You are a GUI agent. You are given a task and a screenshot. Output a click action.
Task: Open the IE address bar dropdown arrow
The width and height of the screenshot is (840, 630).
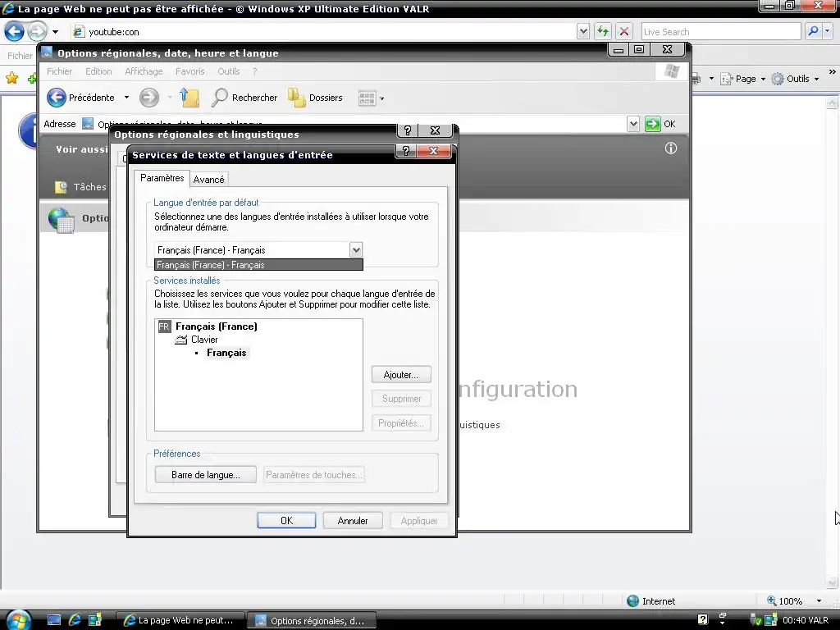(x=583, y=32)
